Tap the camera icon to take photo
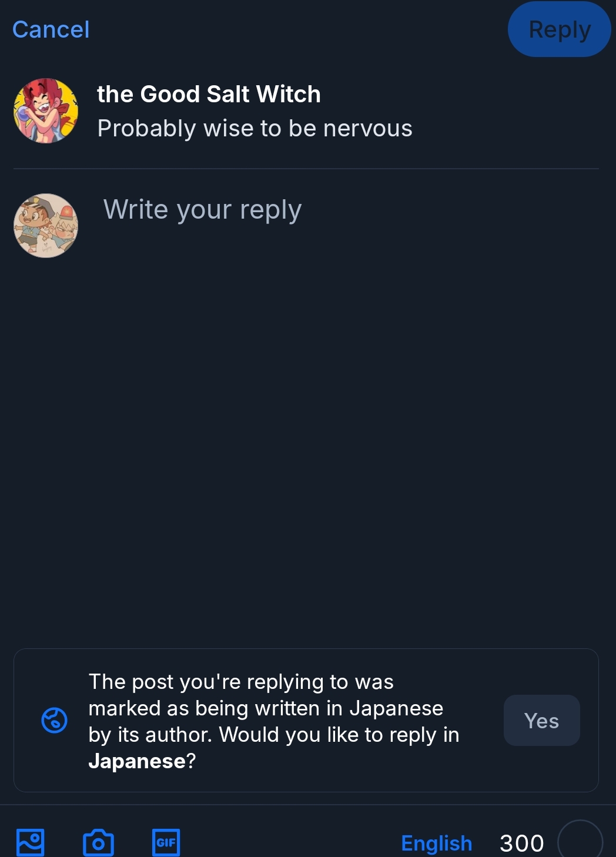616x857 pixels. pos(98,842)
